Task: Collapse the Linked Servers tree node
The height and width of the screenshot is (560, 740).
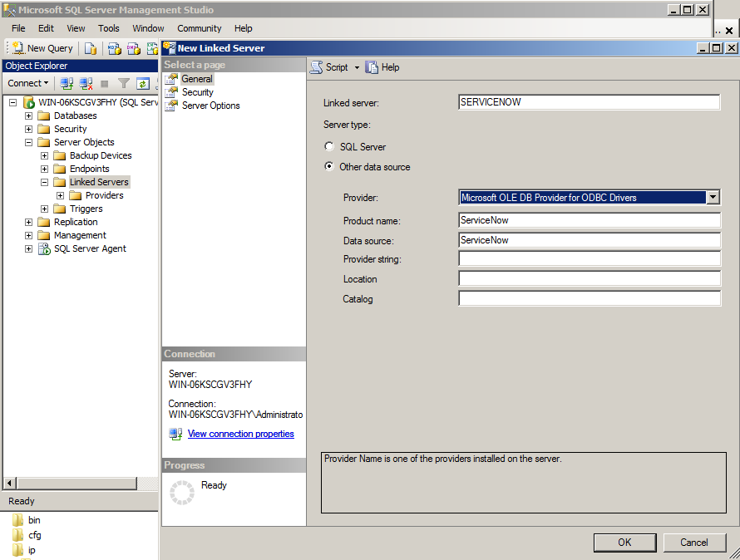Action: click(44, 182)
